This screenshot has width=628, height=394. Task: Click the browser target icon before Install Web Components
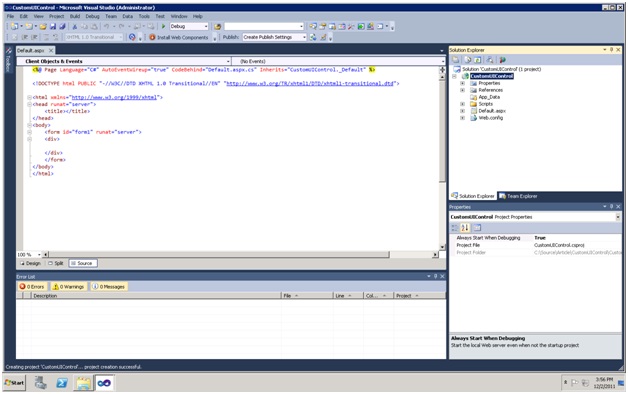pyautogui.click(x=132, y=37)
